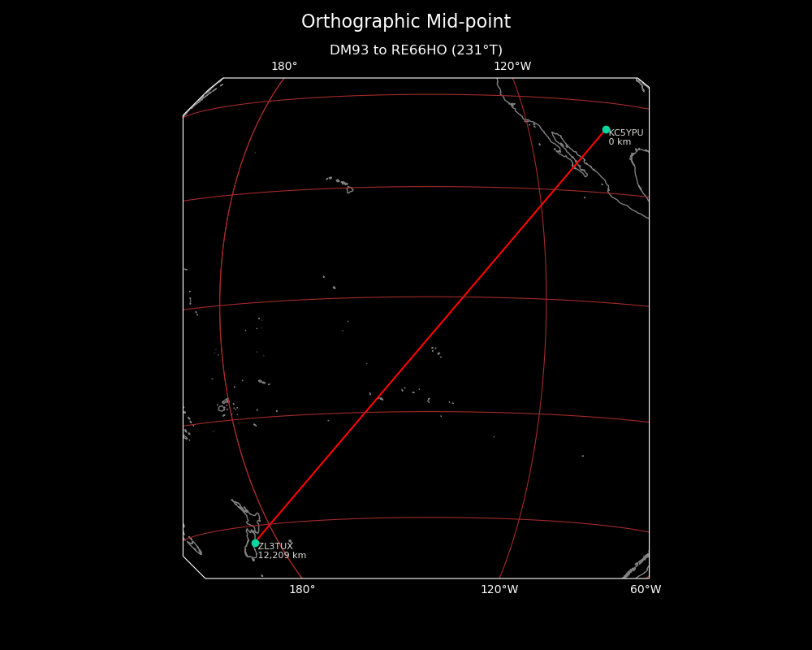Click the "DM93 to RE66HO (231°T)" subtitle
Image resolution: width=812 pixels, height=650 pixels.
click(416, 50)
